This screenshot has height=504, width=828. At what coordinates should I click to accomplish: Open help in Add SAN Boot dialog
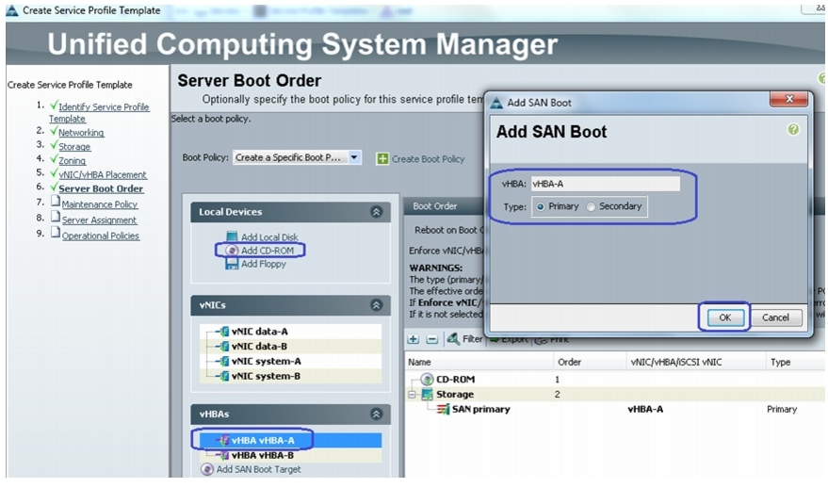pyautogui.click(x=792, y=129)
